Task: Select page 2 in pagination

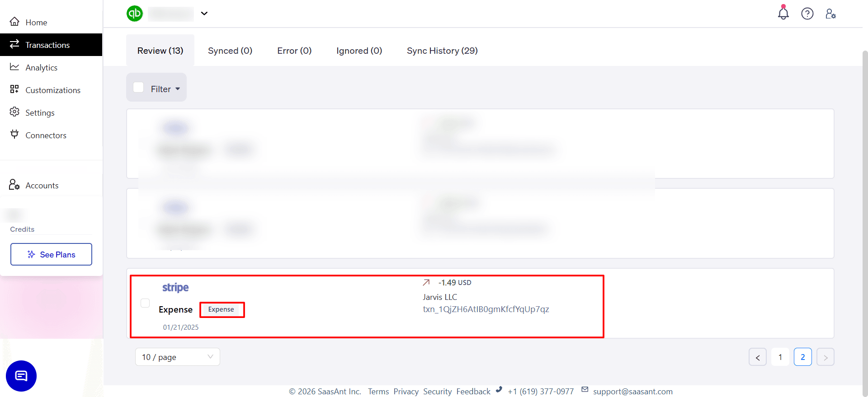Action: tap(803, 357)
